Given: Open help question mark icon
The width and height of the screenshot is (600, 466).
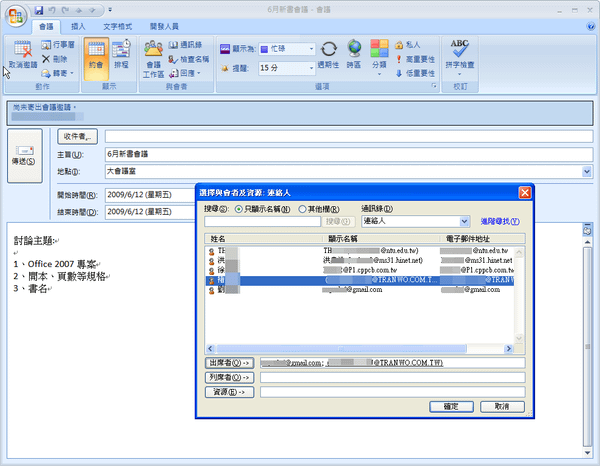Looking at the screenshot, I should (x=590, y=26).
